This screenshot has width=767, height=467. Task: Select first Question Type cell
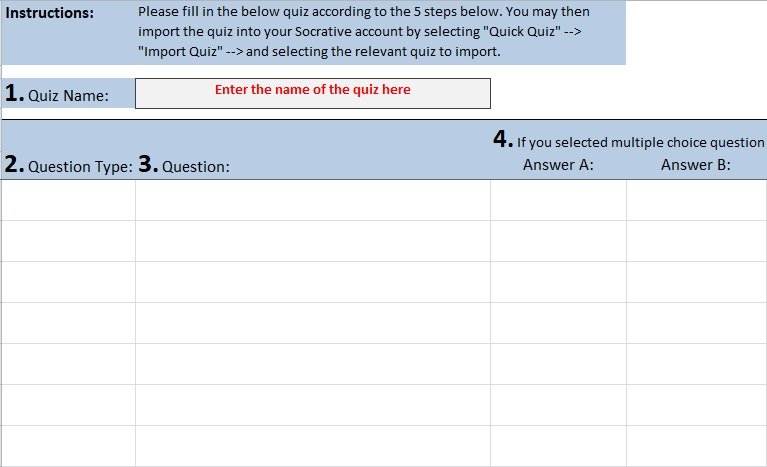tap(68, 200)
